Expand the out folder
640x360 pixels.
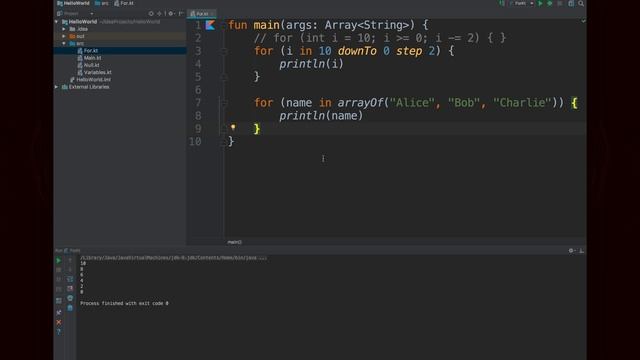(x=64, y=36)
